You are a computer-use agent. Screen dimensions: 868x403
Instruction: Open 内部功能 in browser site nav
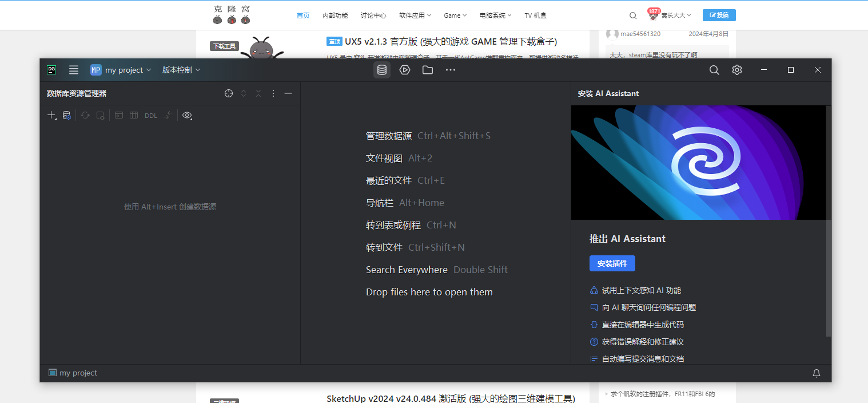(335, 15)
